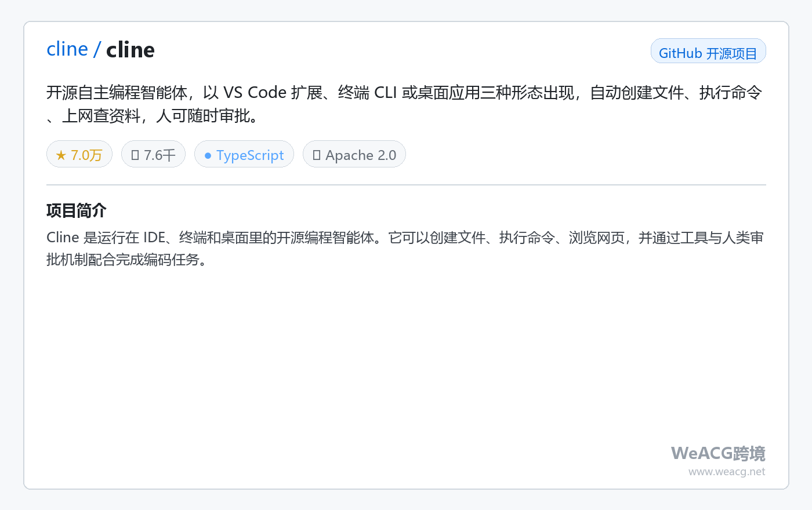This screenshot has width=812, height=510.
Task: Open the cline owner link
Action: (67, 49)
